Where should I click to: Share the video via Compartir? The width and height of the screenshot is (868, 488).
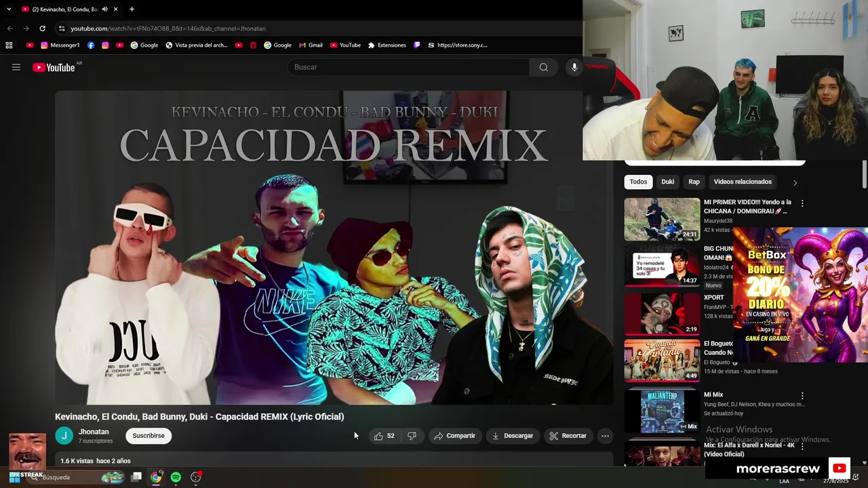(454, 436)
